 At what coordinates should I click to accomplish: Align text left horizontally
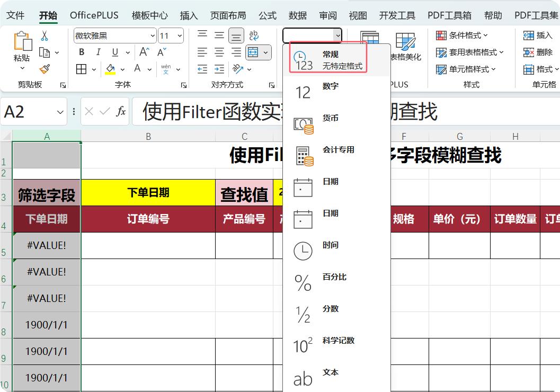[202, 52]
